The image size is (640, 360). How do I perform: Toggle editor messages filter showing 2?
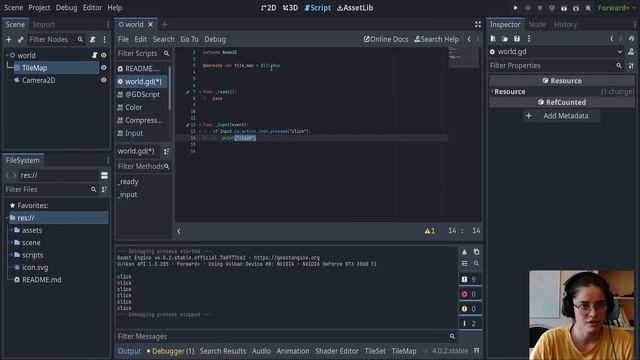point(469,323)
